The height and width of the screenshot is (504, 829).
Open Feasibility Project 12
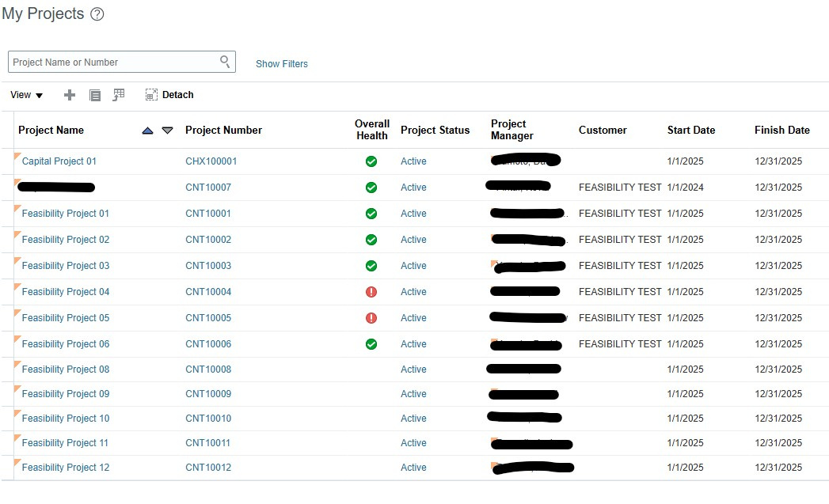point(66,468)
